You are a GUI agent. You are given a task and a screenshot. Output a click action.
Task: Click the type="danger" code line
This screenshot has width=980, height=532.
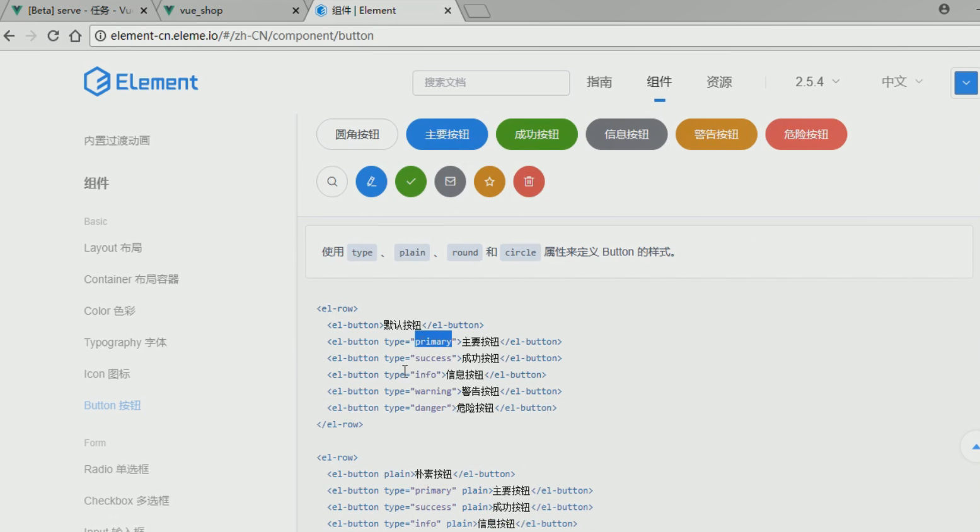tap(442, 408)
